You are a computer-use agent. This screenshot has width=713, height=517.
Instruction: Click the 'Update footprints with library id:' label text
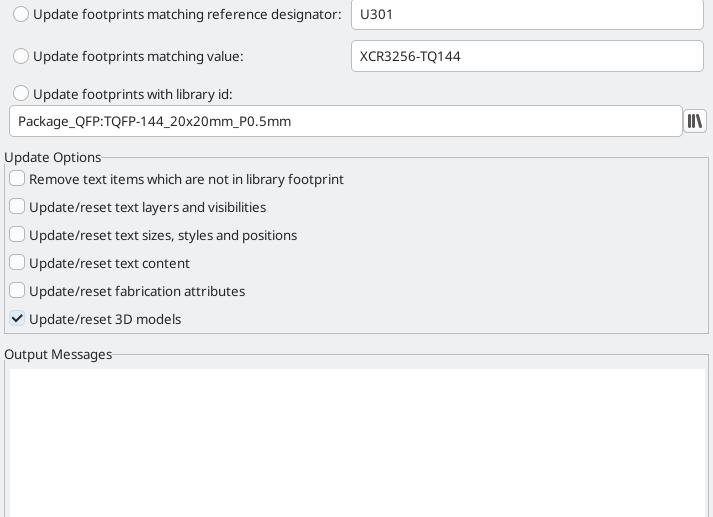133,94
